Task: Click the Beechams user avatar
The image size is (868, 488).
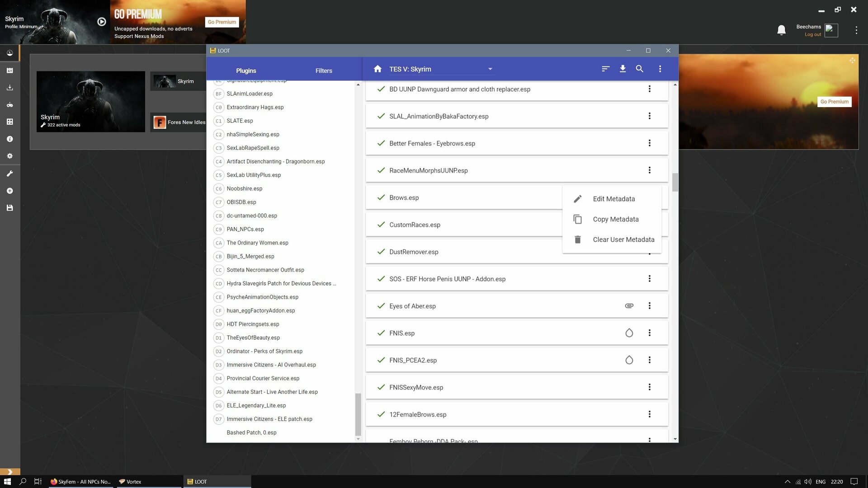Action: (831, 30)
